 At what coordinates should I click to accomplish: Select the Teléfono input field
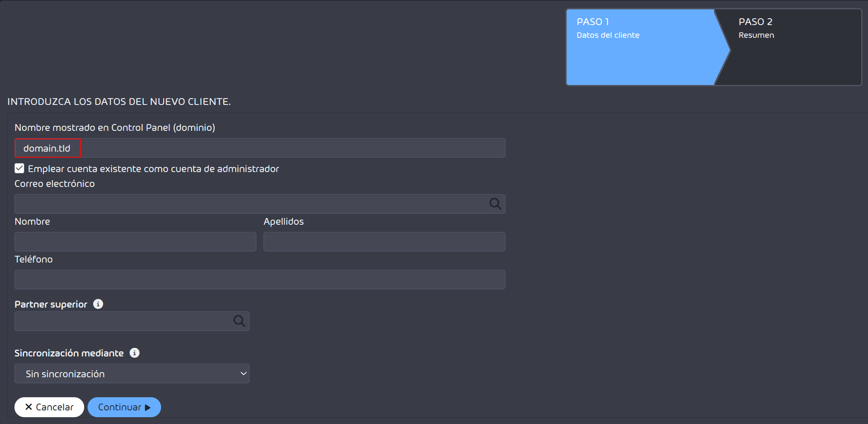(260, 280)
